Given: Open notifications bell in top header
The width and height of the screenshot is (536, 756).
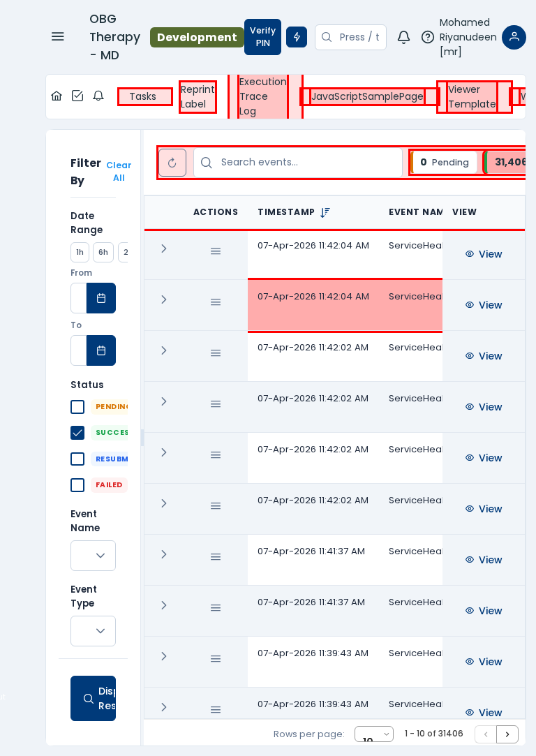Looking at the screenshot, I should tap(403, 37).
